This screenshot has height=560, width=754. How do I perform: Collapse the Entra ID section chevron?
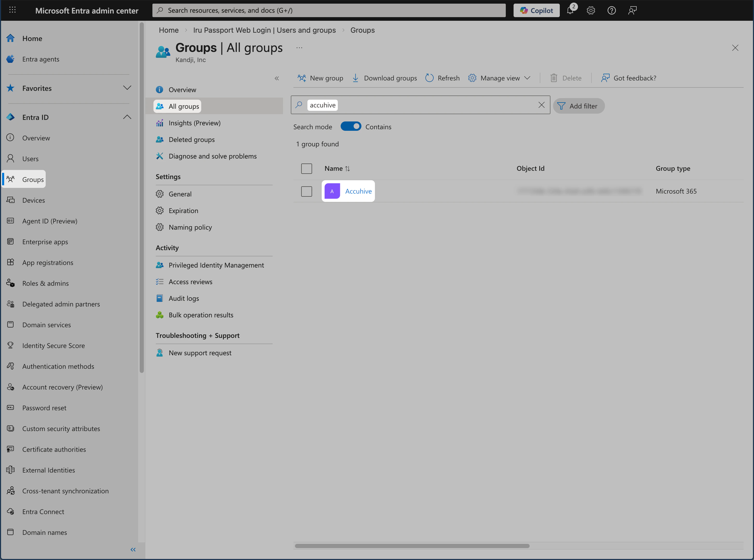[x=127, y=117]
